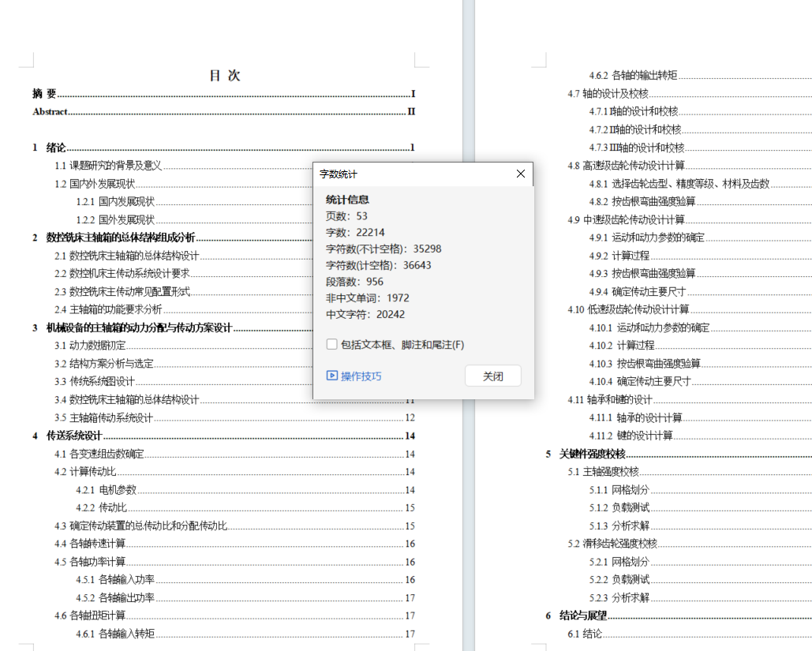Select the 字符数(计空格): 36643 line
The image size is (812, 651).
(x=379, y=265)
